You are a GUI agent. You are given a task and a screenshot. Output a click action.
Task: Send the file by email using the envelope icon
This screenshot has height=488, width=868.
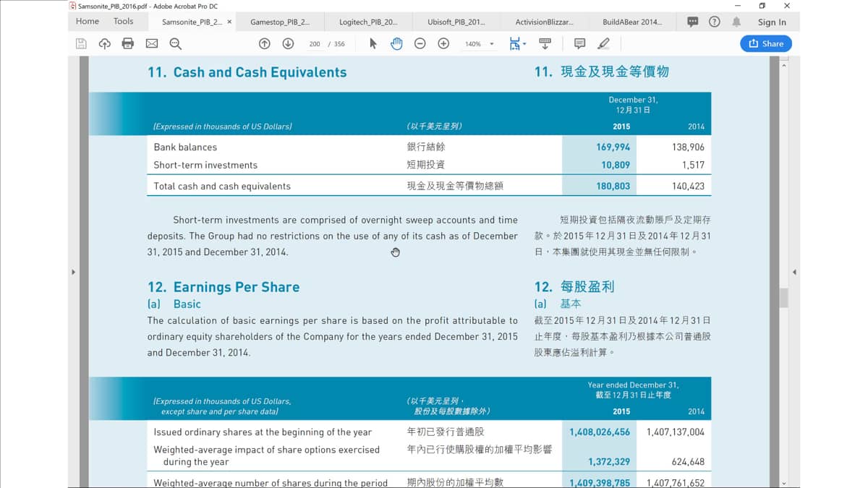tap(152, 43)
